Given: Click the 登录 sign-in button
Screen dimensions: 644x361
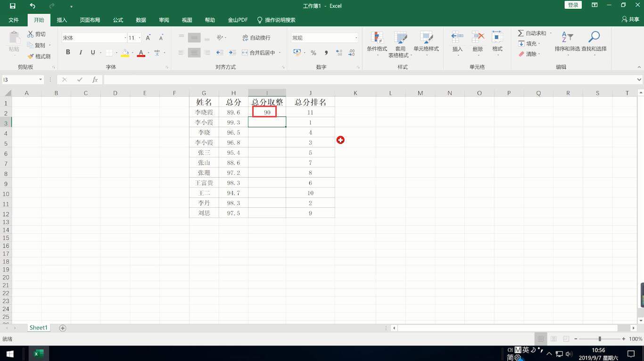Looking at the screenshot, I should (573, 5).
